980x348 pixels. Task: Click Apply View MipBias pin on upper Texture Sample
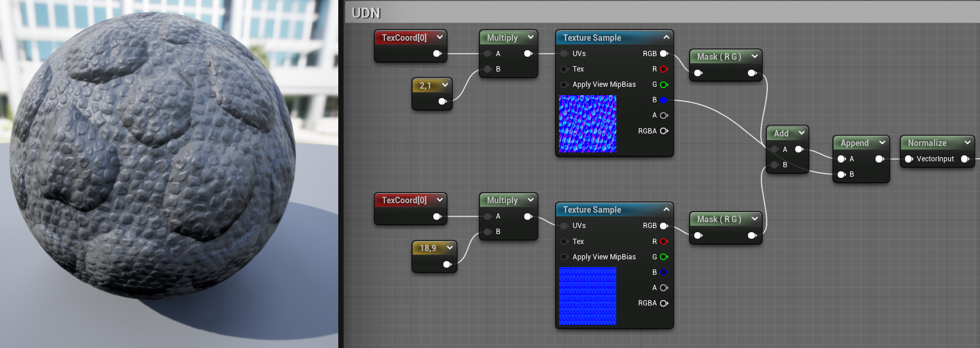point(564,84)
